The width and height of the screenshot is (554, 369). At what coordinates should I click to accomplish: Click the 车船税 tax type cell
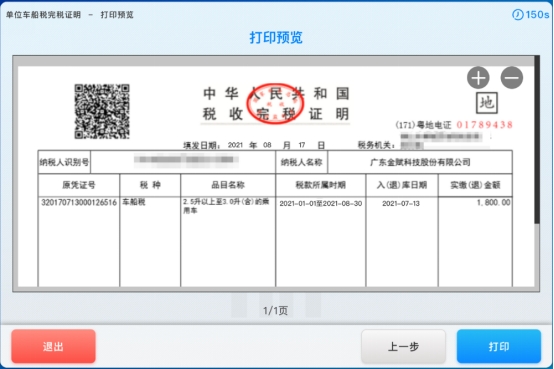click(x=134, y=202)
